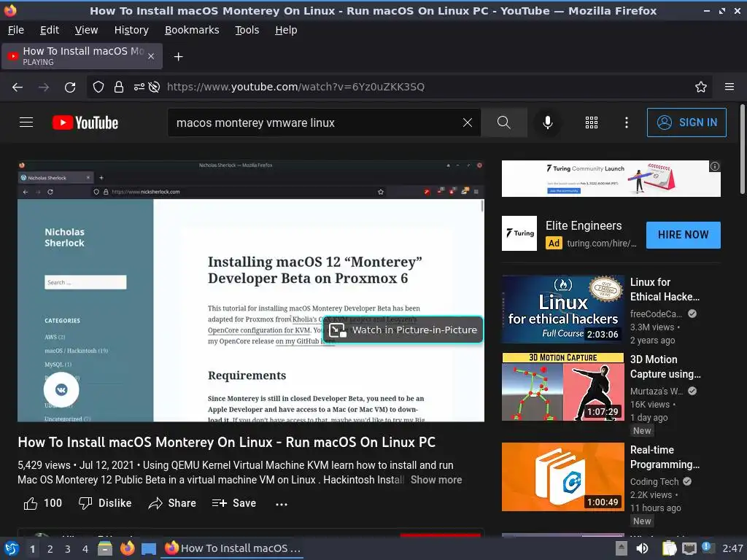
Task: Go to the YouTube home logo
Action: pos(85,122)
